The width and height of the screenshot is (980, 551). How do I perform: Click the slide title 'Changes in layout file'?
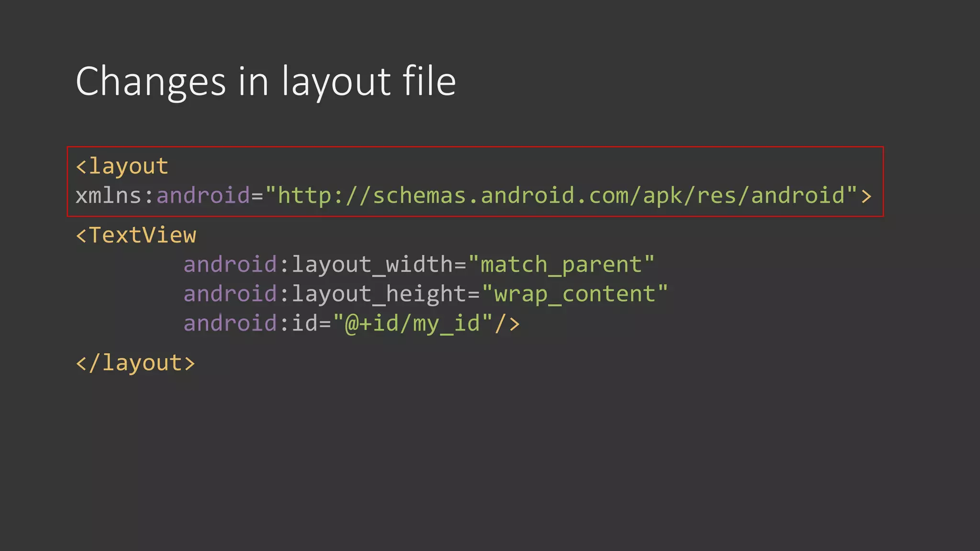click(x=266, y=82)
